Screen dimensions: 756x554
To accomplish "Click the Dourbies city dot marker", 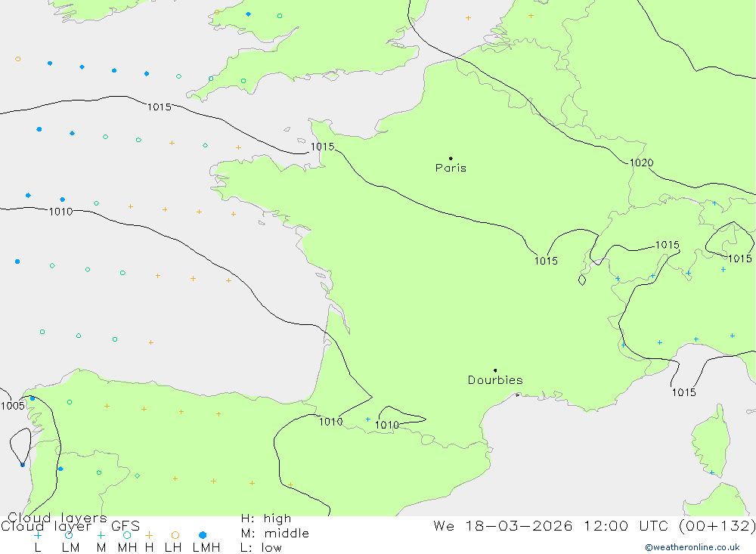I will click(495, 370).
